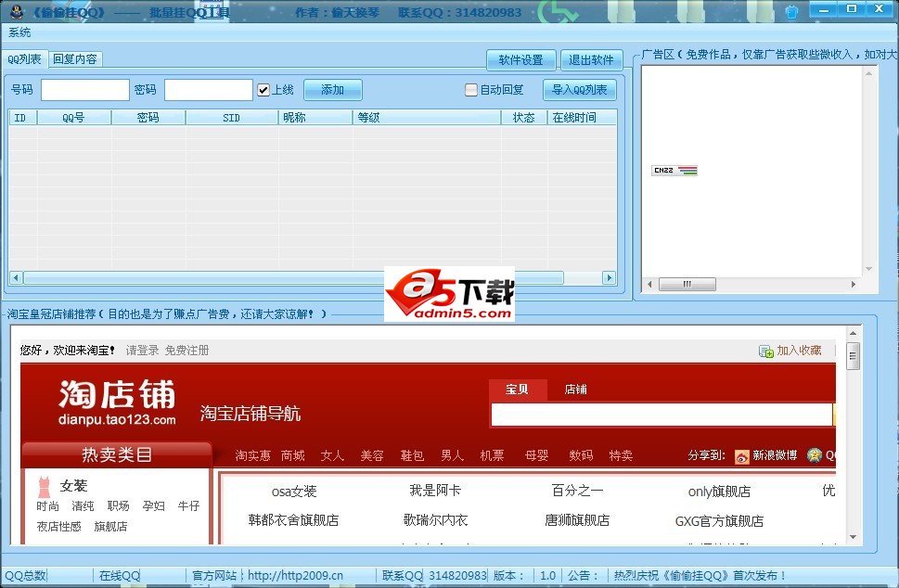
Task: Click the 男人 navigation link
Action: pos(453,455)
